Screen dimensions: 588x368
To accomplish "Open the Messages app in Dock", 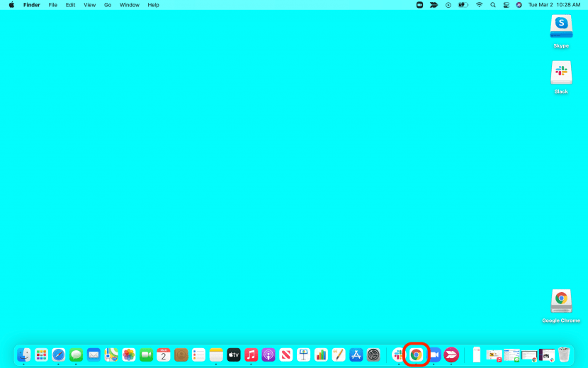I will click(x=76, y=355).
